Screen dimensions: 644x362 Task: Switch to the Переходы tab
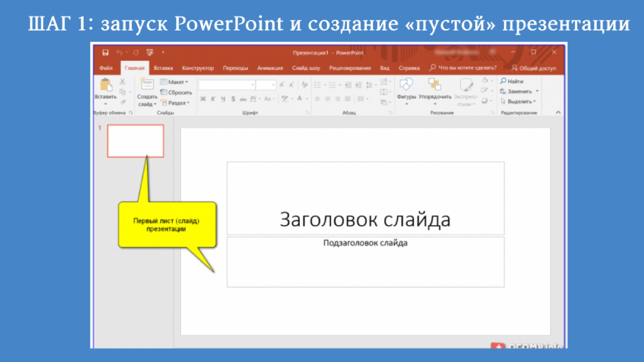[235, 68]
